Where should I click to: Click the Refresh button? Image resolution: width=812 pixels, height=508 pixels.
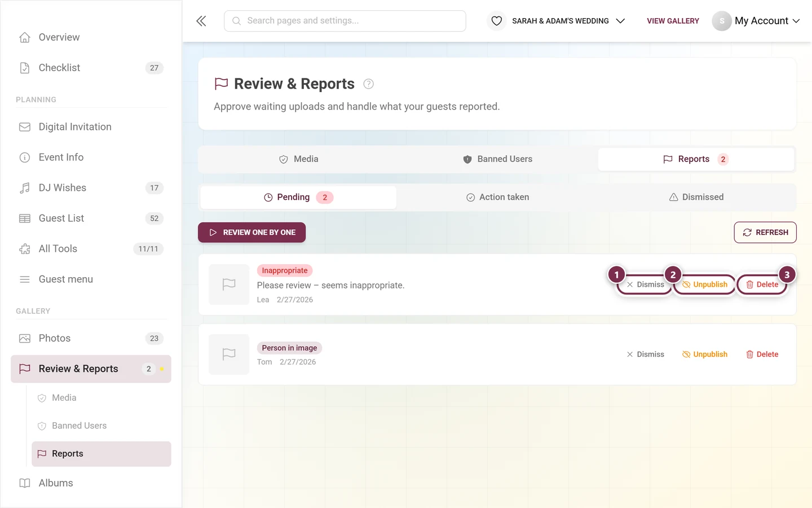765,233
